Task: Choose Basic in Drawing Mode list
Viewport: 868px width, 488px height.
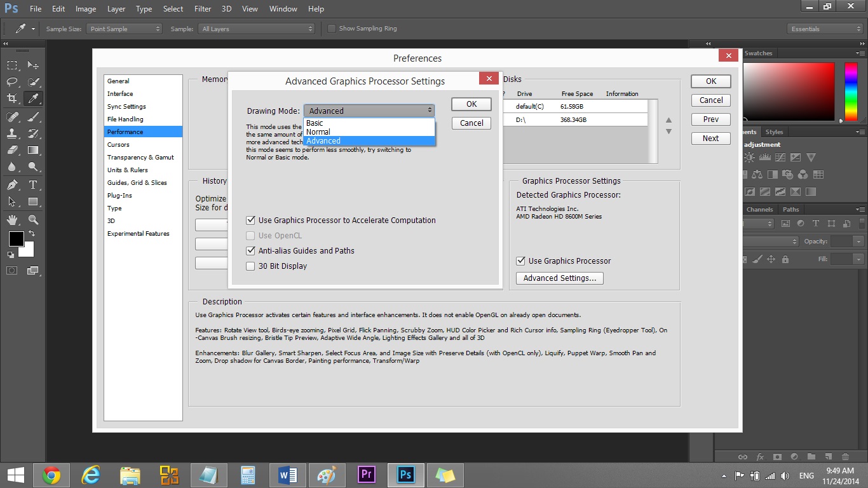Action: pos(369,123)
